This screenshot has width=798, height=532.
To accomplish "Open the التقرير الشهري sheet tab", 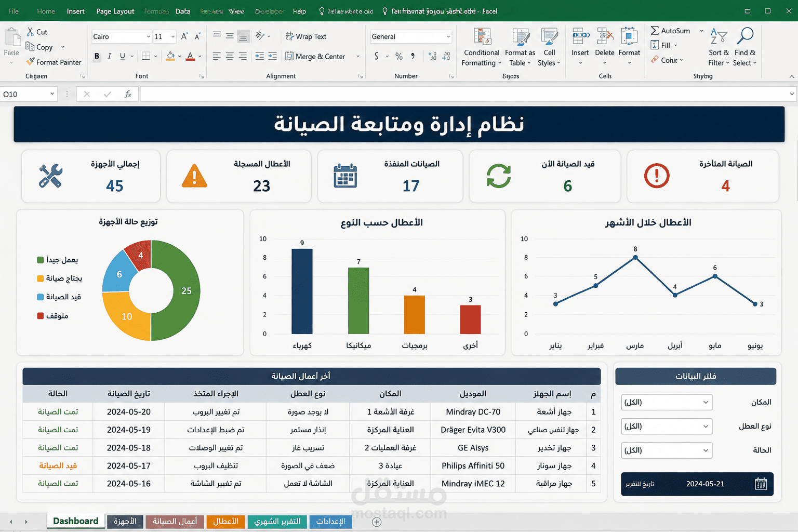I will pos(277,521).
